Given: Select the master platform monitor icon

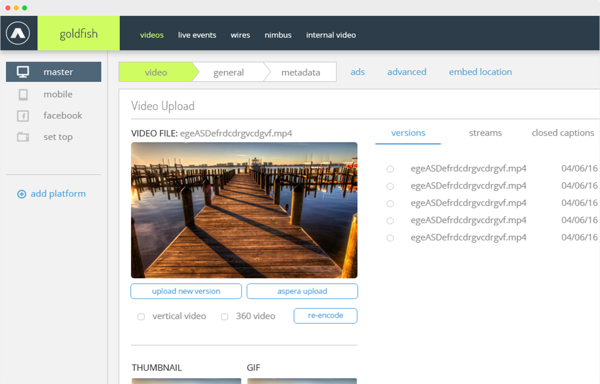Looking at the screenshot, I should pos(23,72).
